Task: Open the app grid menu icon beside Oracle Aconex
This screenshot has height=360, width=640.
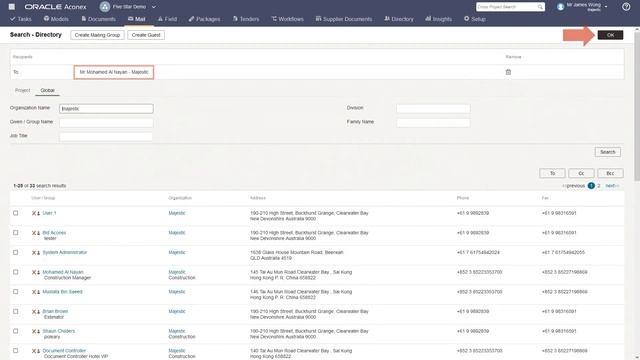Action: tap(12, 7)
